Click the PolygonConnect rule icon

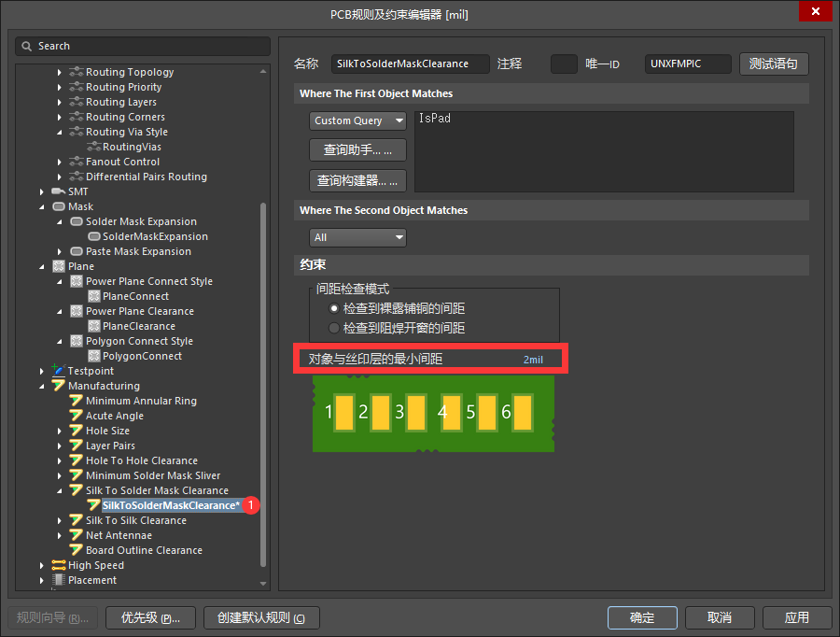(x=94, y=356)
